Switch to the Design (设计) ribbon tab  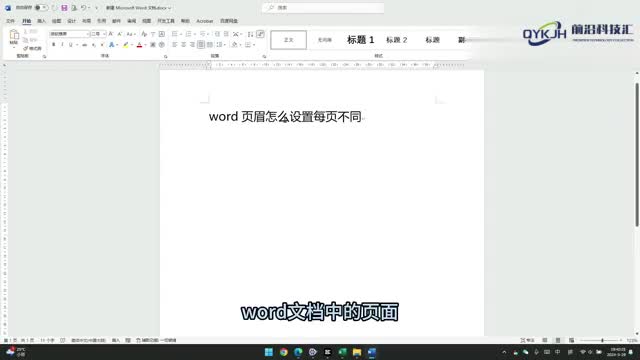click(71, 21)
